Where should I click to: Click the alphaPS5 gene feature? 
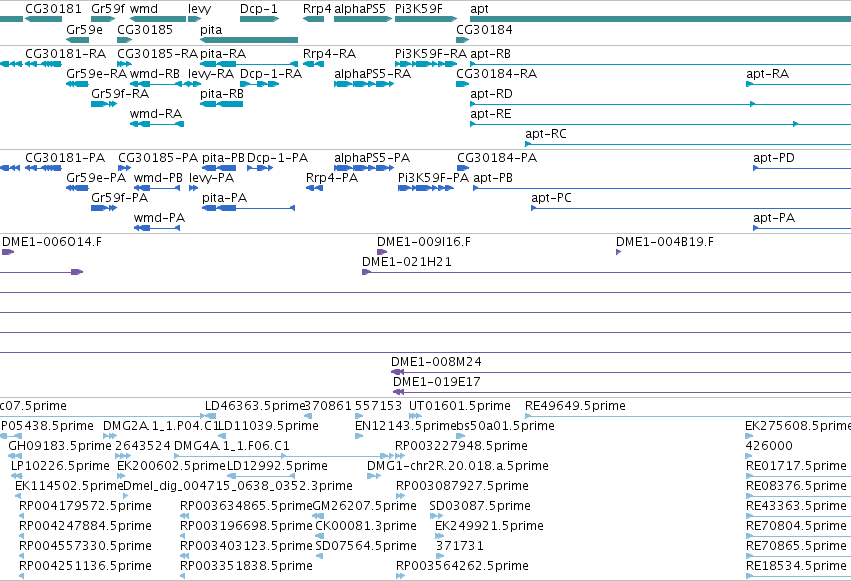click(363, 19)
